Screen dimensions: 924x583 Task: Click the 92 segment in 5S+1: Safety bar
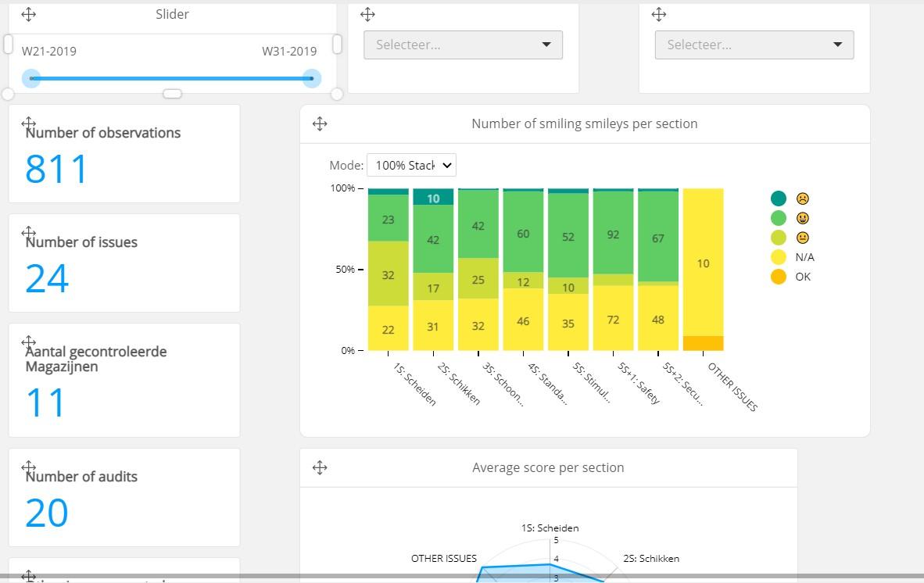point(613,233)
